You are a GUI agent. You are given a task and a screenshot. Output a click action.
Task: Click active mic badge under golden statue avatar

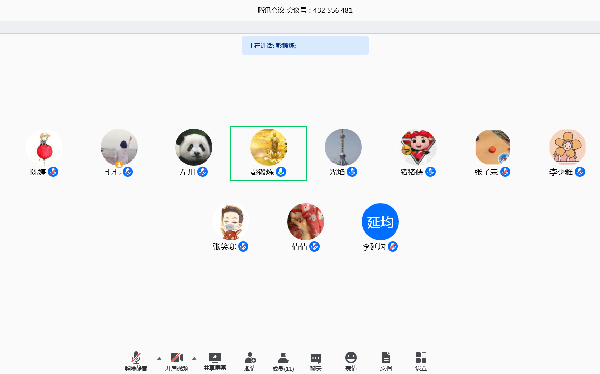281,172
